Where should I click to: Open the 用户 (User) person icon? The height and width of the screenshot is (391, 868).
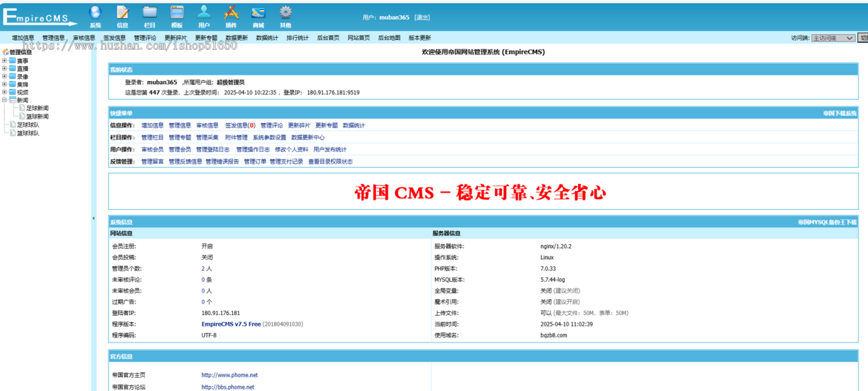point(204,12)
